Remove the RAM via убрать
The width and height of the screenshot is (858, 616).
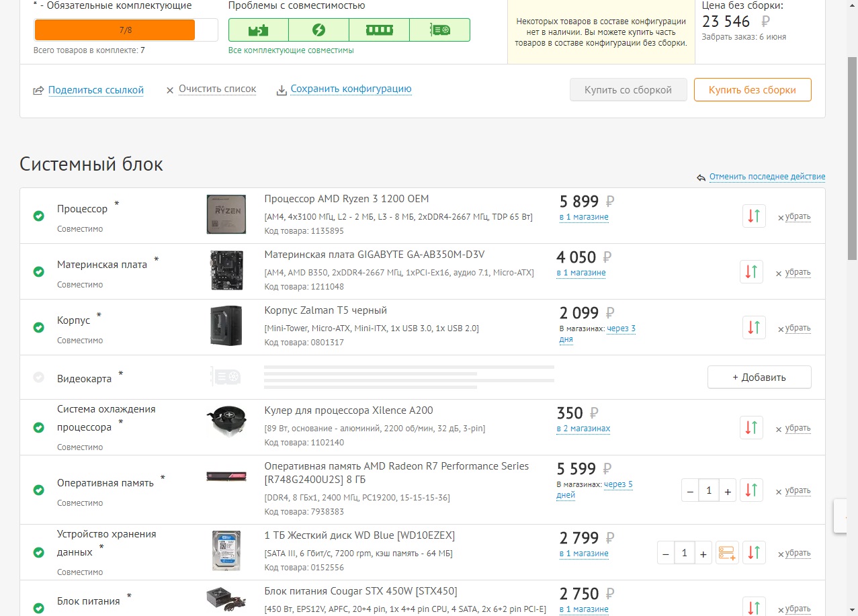click(x=798, y=490)
